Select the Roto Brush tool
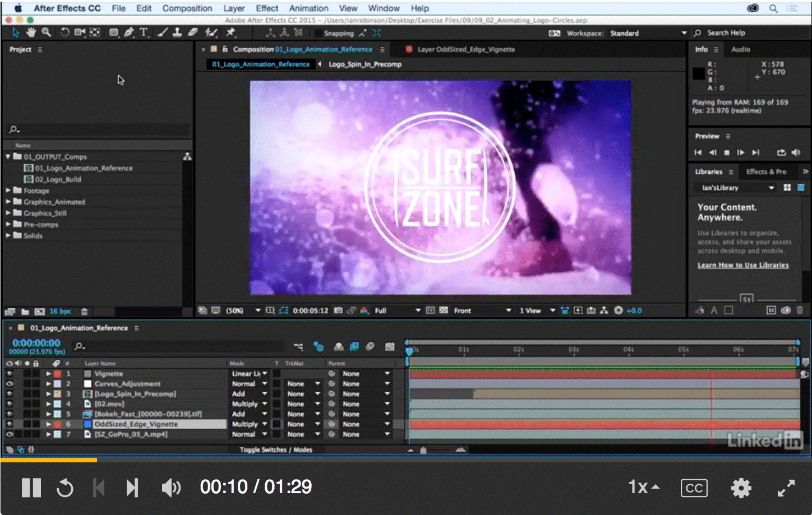The height and width of the screenshot is (515, 812). [x=211, y=33]
